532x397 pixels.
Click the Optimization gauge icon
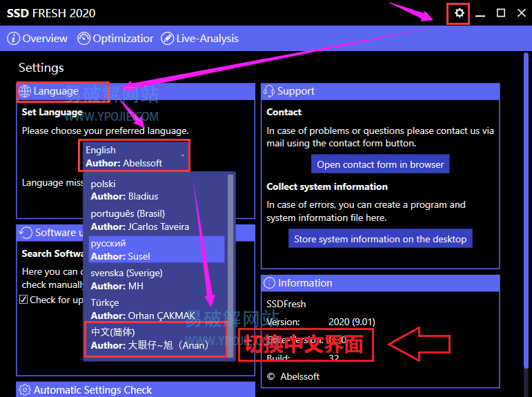click(83, 39)
